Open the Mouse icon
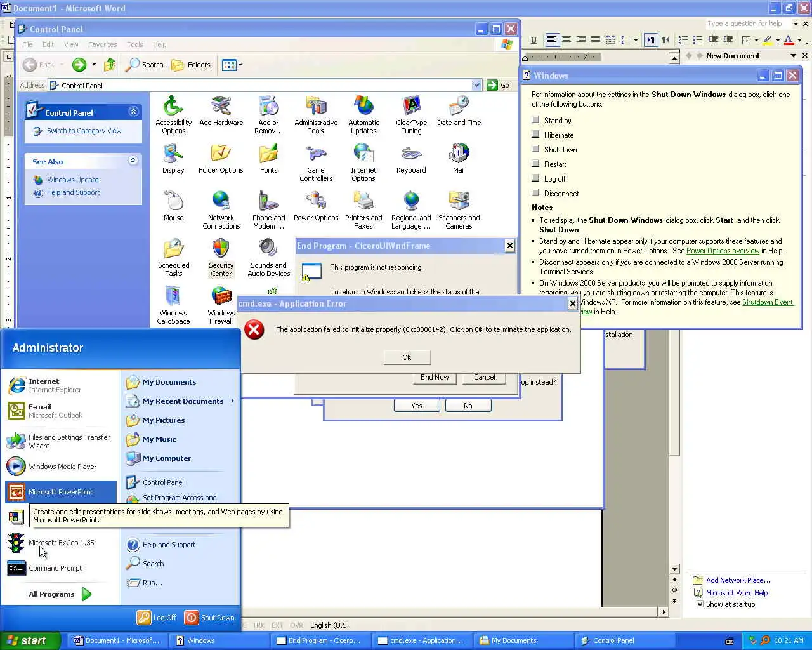The height and width of the screenshot is (650, 812). pos(173,206)
